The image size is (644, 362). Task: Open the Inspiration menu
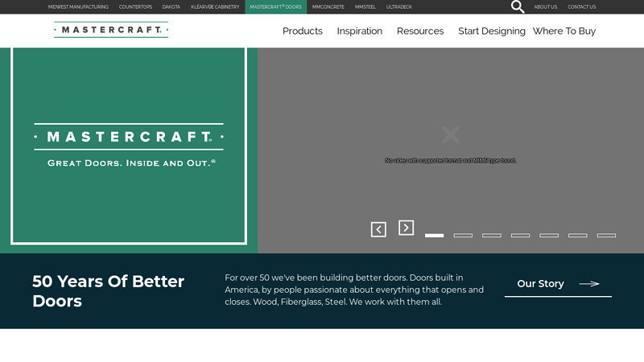359,31
